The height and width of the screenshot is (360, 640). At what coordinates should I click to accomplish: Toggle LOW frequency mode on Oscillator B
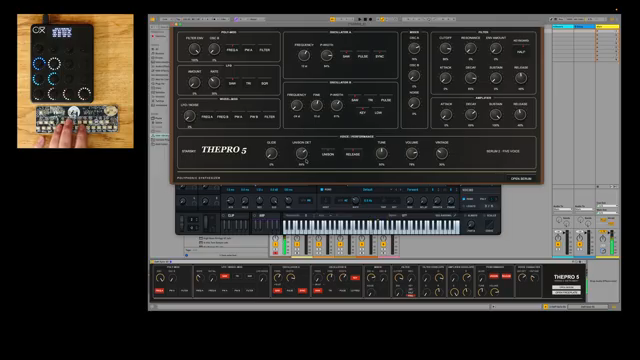coord(378,111)
